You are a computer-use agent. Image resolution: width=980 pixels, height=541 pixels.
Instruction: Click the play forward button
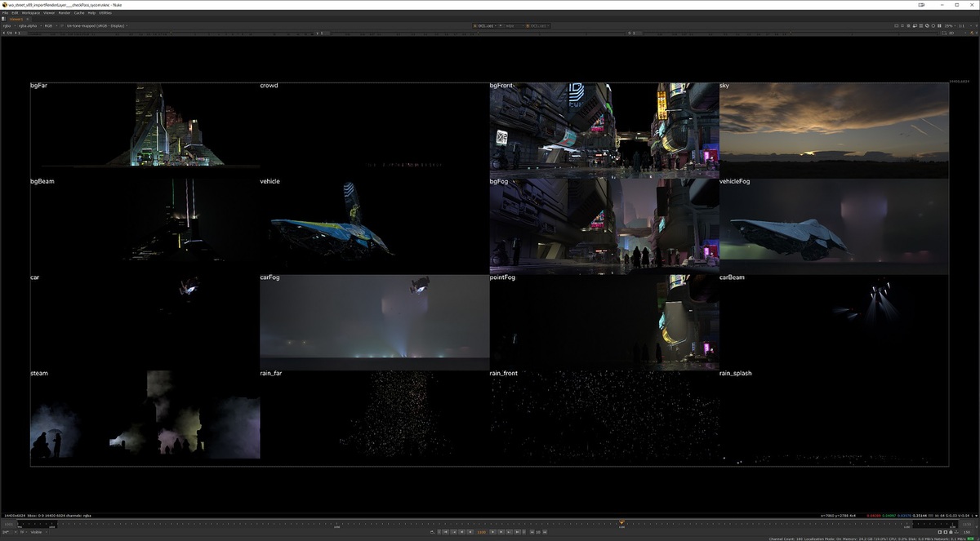click(x=492, y=532)
